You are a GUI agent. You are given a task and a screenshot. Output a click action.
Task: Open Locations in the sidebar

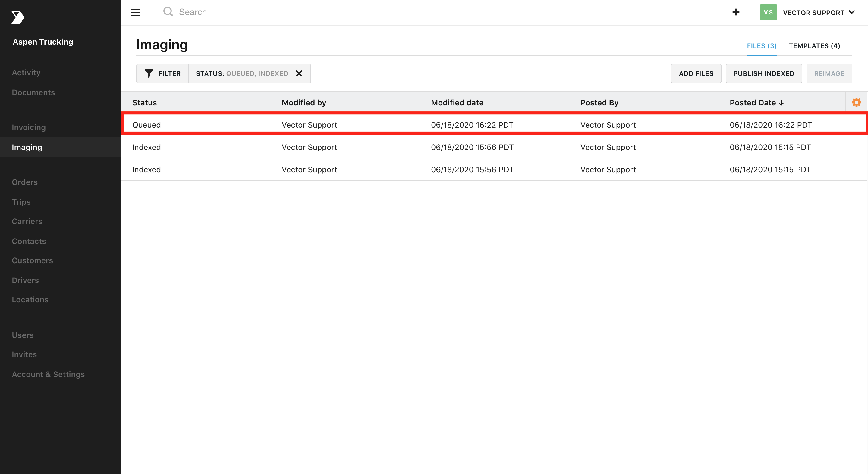click(30, 299)
